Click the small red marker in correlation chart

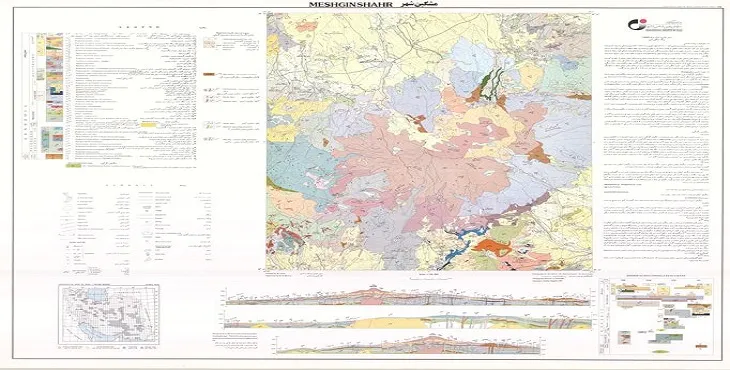[x=701, y=346]
